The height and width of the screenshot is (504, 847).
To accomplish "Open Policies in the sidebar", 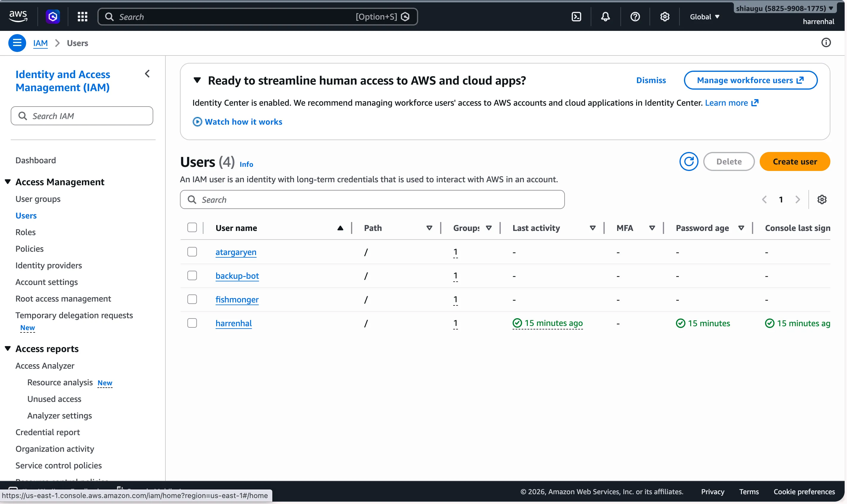I will pyautogui.click(x=30, y=249).
